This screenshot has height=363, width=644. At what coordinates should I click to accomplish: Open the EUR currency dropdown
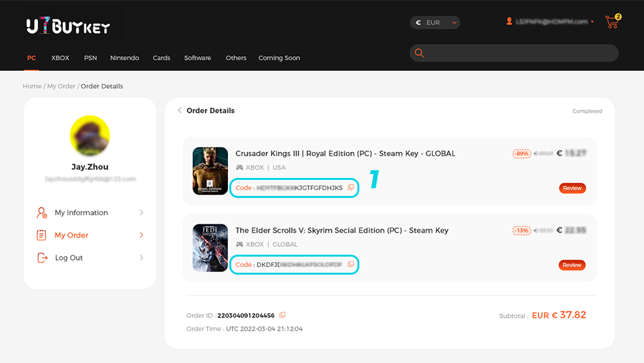tap(435, 23)
